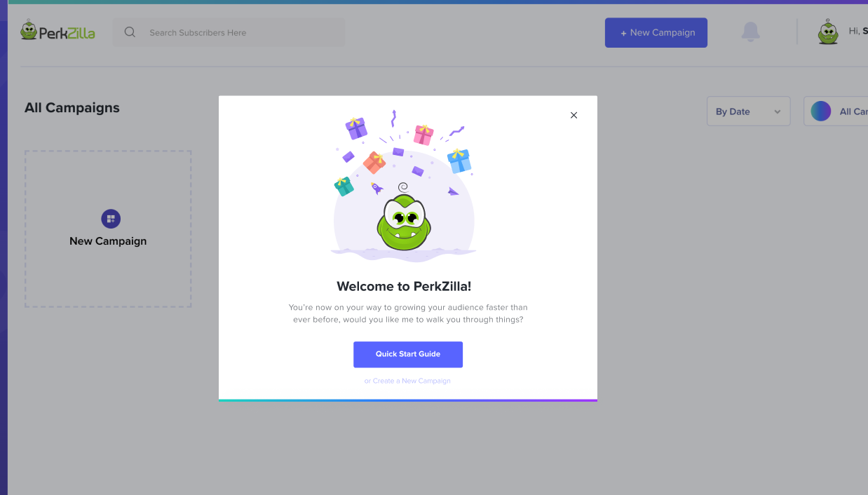
Task: Select the New Campaign dashed card
Action: click(x=108, y=229)
